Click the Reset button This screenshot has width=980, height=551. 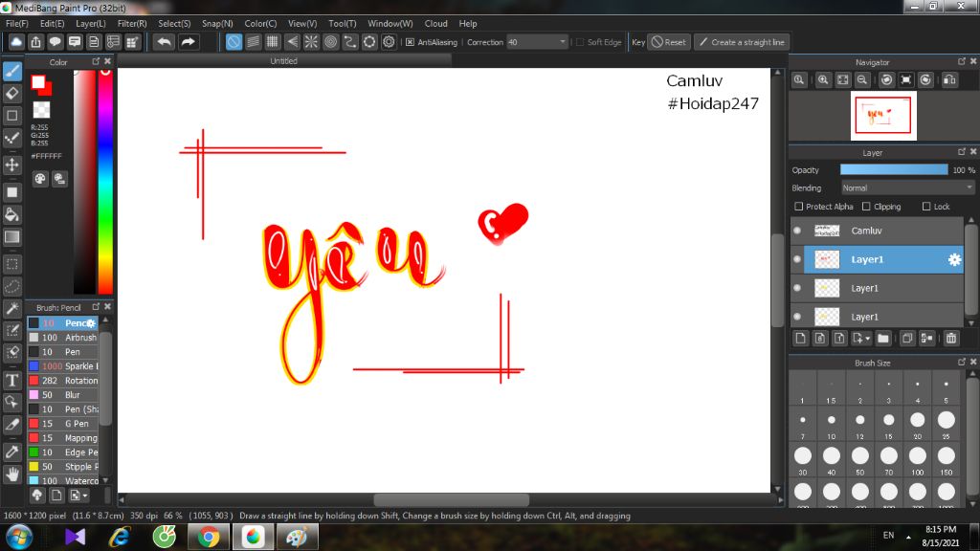click(x=669, y=42)
